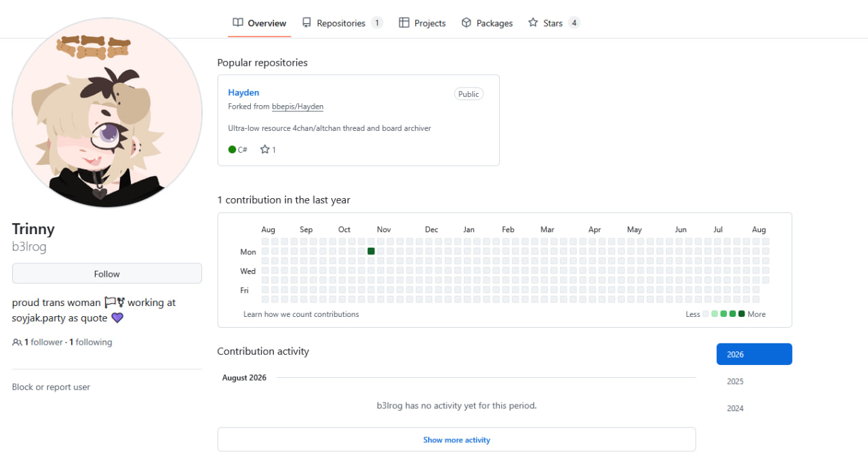The width and height of the screenshot is (868, 458).
Task: Click the Stars tab star icon
Action: (x=533, y=22)
